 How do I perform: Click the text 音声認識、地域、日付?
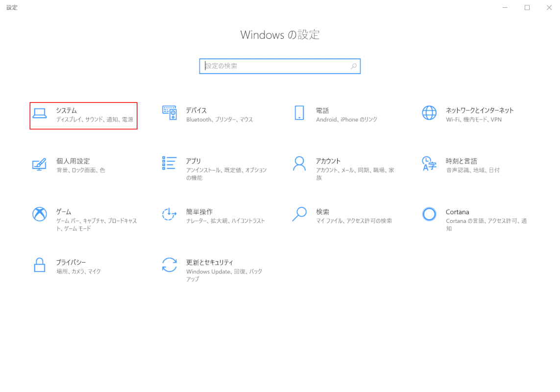[x=473, y=171]
